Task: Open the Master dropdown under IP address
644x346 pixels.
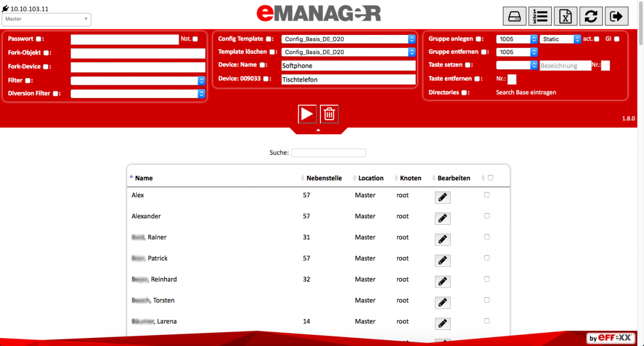Action: [x=47, y=19]
